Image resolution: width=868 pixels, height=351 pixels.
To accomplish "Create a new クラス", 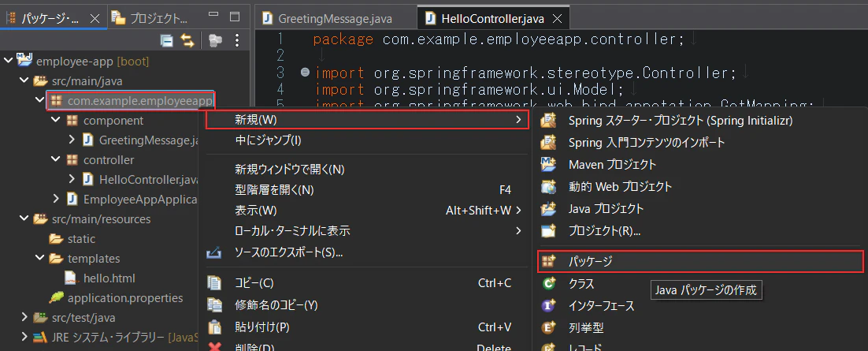I will (700, 283).
